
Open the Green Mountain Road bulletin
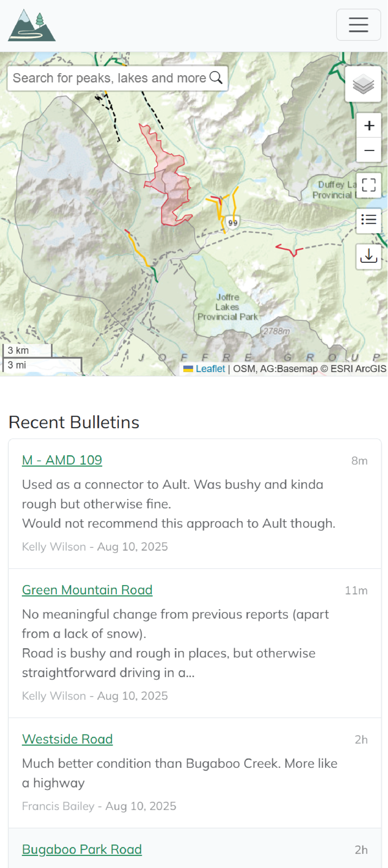(x=87, y=590)
